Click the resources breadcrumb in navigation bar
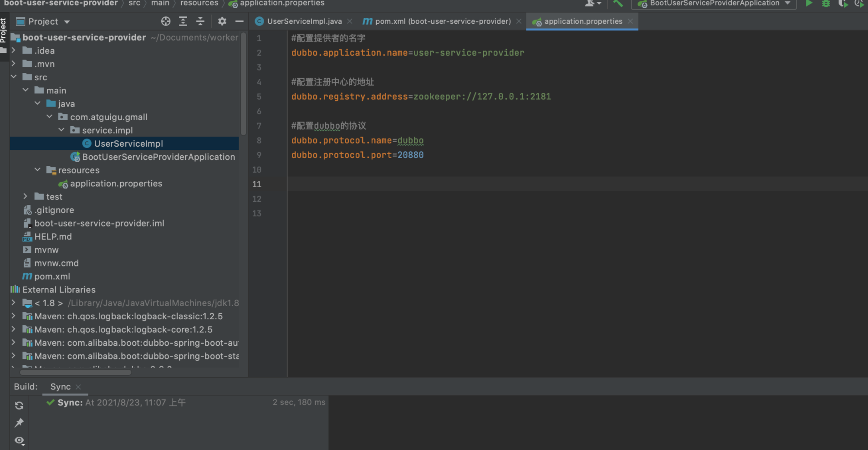 pyautogui.click(x=199, y=3)
